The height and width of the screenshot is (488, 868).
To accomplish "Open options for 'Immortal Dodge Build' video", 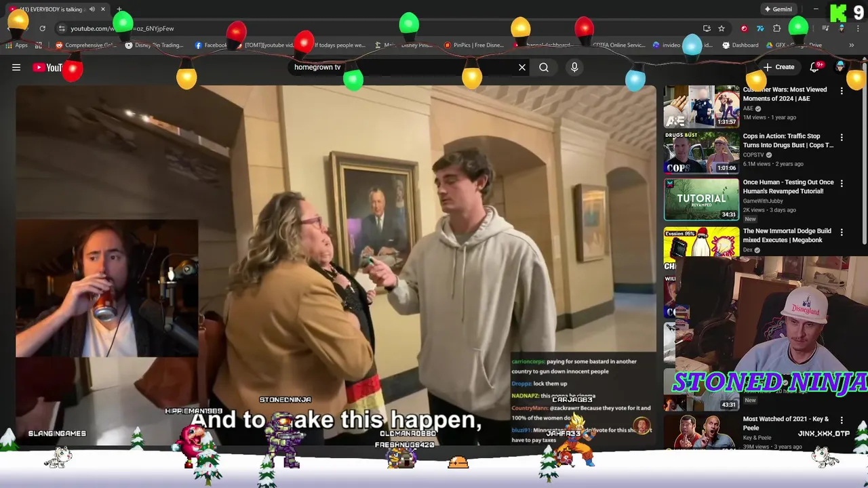I will click(x=842, y=232).
